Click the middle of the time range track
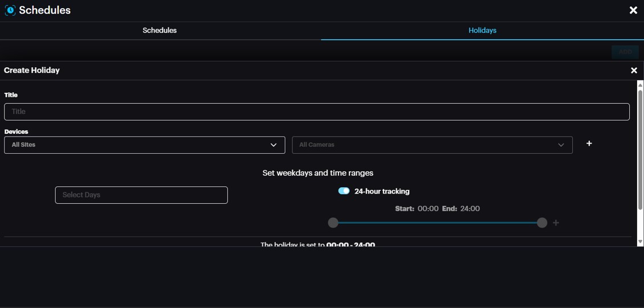This screenshot has height=308, width=644. pos(438,223)
